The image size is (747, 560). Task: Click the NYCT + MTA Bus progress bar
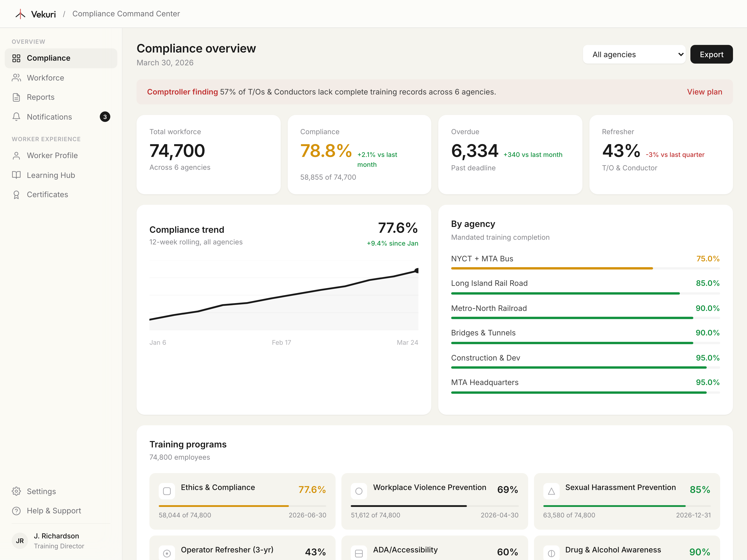(x=585, y=268)
